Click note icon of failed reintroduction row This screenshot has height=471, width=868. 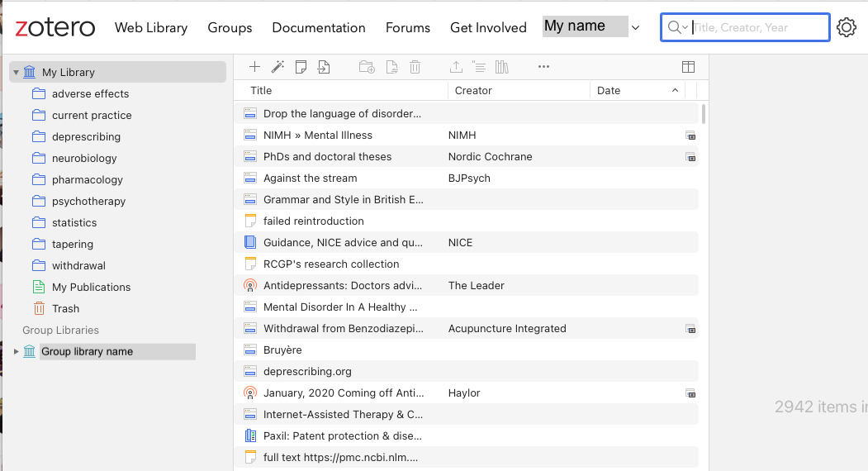[250, 221]
